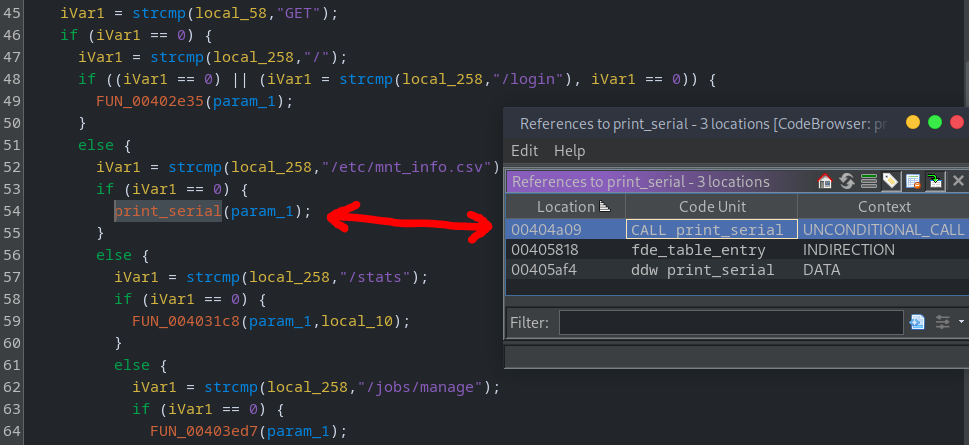Click the ddw print_serial code unit cell
The width and height of the screenshot is (969, 445).
point(712,270)
